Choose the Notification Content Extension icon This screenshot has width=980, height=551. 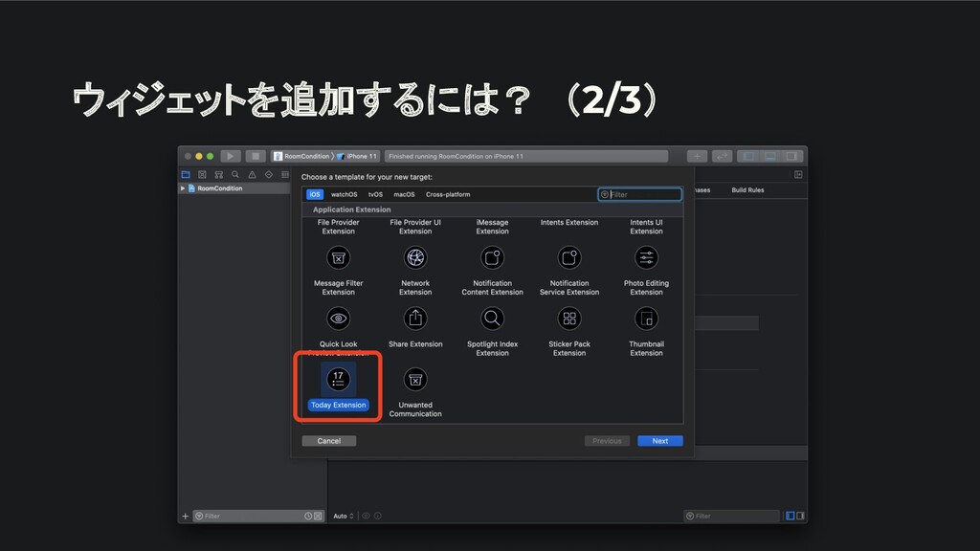tap(492, 257)
